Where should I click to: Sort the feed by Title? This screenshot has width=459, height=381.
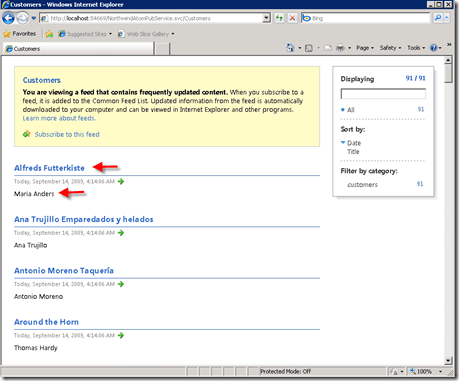(x=353, y=152)
